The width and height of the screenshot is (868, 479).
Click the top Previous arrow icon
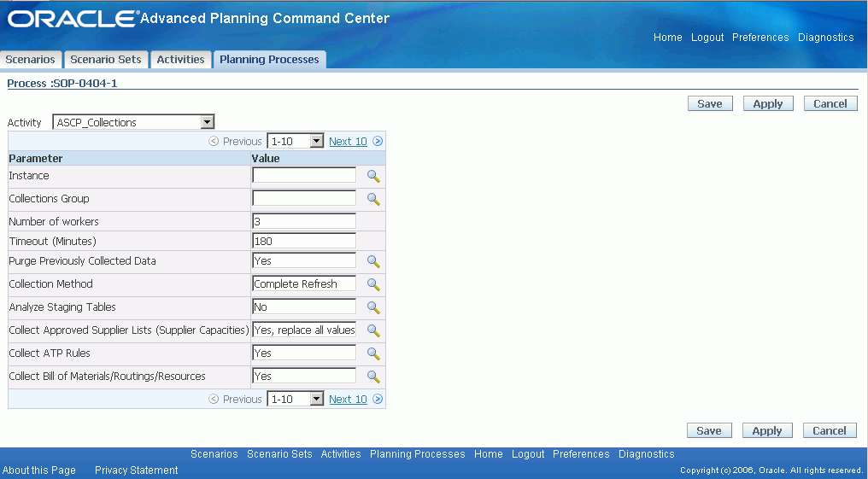click(214, 141)
